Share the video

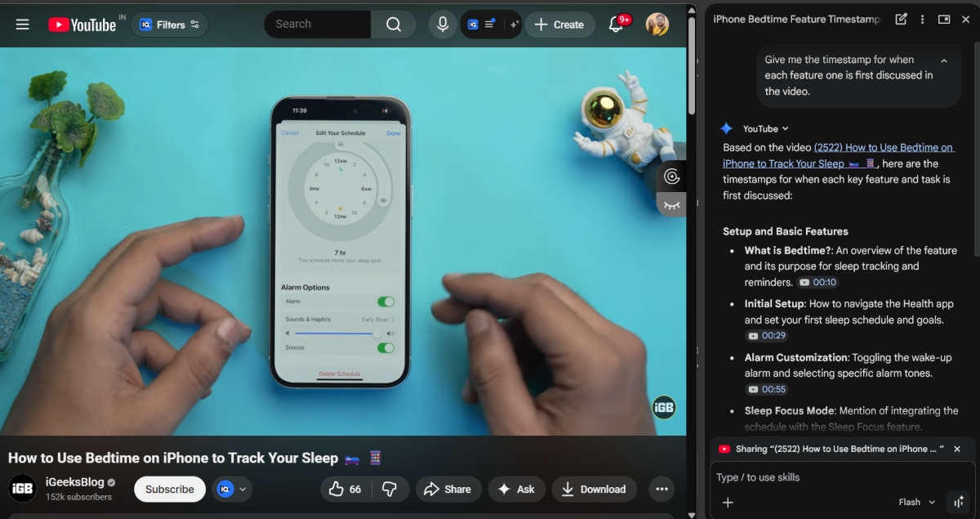(x=448, y=489)
